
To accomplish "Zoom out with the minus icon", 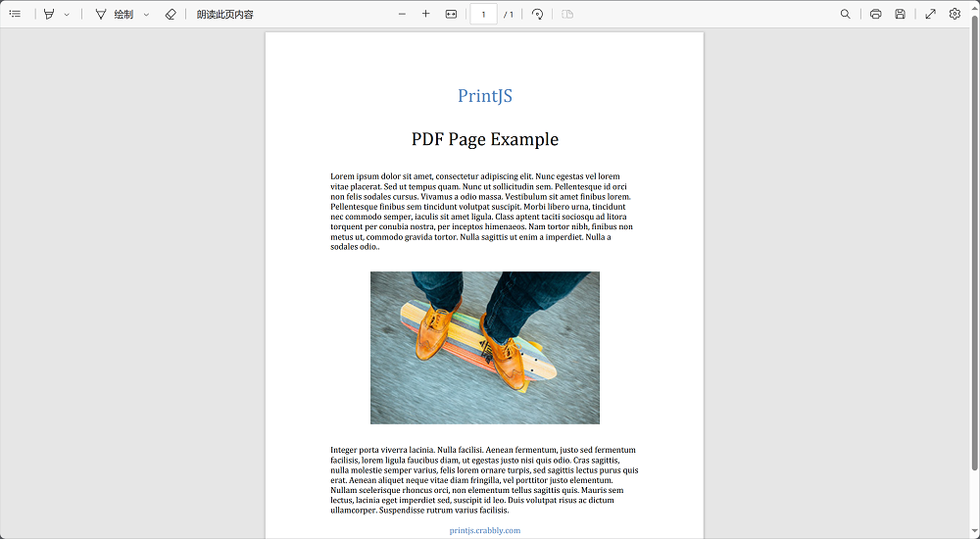I will pyautogui.click(x=402, y=14).
